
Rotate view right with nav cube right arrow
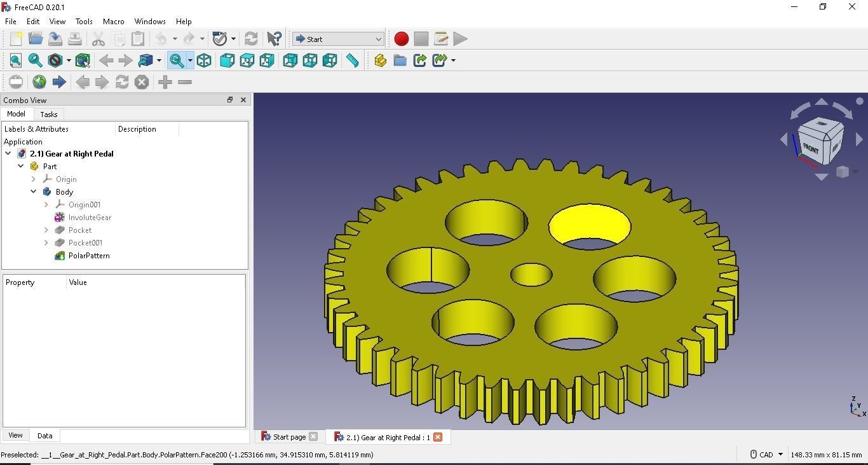point(859,139)
